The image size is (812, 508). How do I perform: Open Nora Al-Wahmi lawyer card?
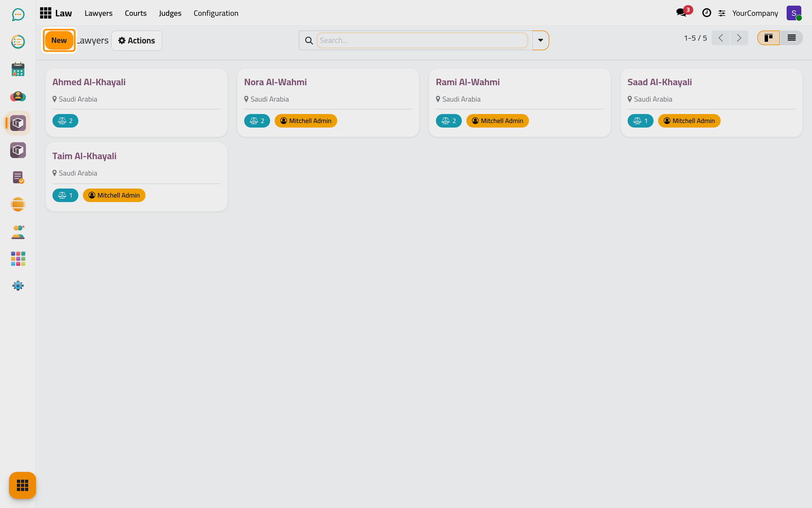click(328, 102)
